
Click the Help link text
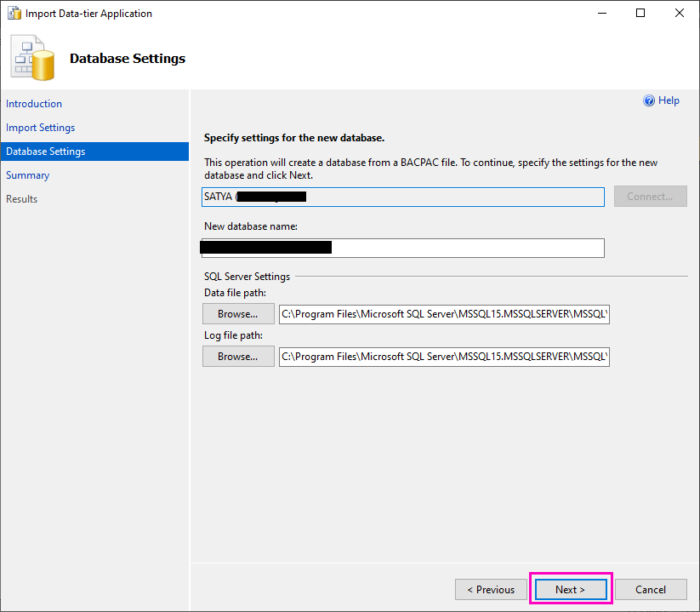[x=669, y=100]
